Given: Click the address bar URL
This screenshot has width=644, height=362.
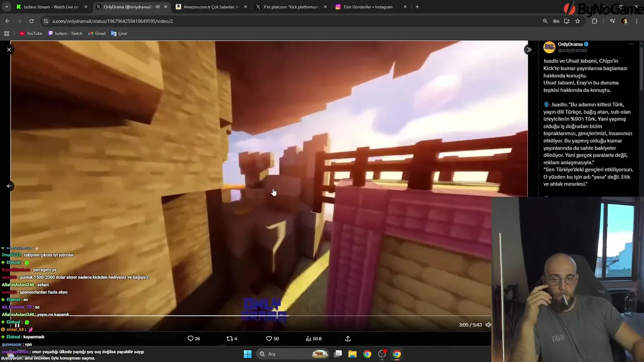Looking at the screenshot, I should 113,21.
